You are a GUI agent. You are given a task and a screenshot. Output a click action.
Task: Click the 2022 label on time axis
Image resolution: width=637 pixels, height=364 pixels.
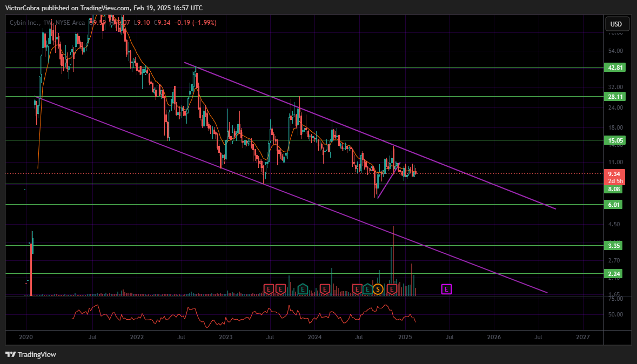137,337
